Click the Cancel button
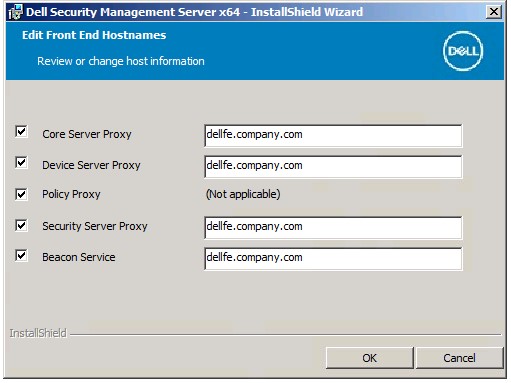The width and height of the screenshot is (511, 383). [459, 358]
